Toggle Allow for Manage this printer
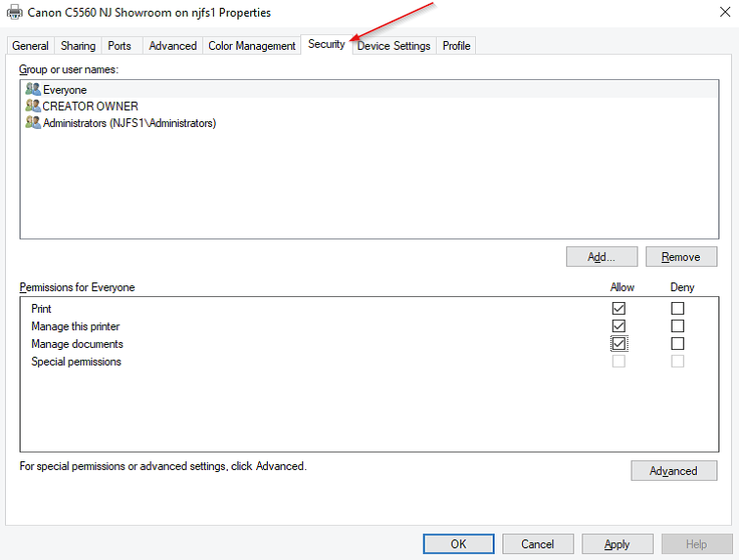 619,326
